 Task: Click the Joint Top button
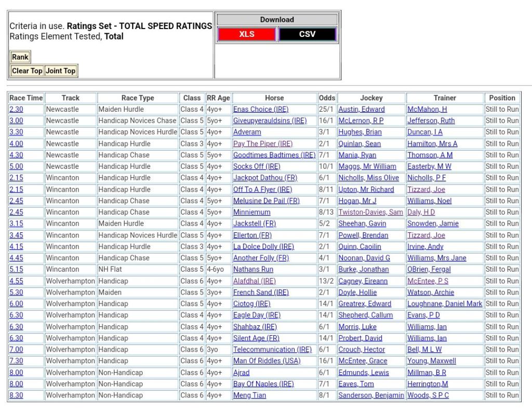(x=61, y=71)
